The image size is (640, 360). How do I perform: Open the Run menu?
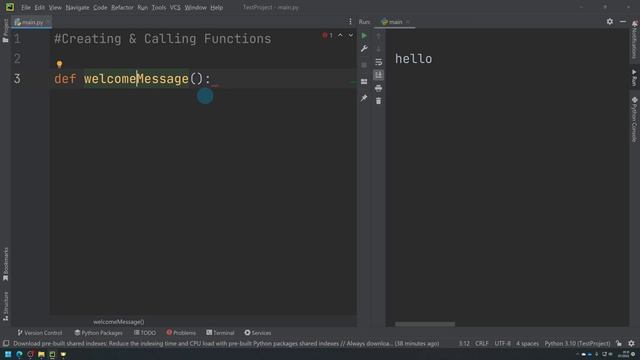coord(142,7)
